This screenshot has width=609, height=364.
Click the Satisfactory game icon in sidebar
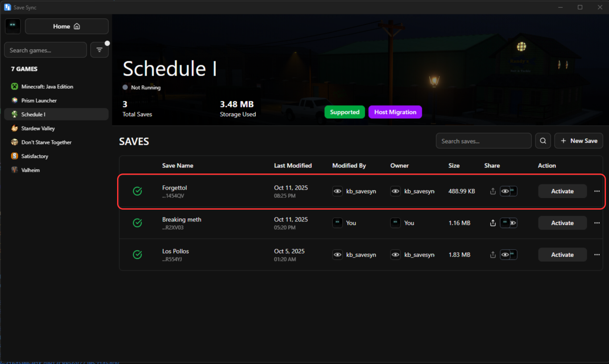[15, 156]
